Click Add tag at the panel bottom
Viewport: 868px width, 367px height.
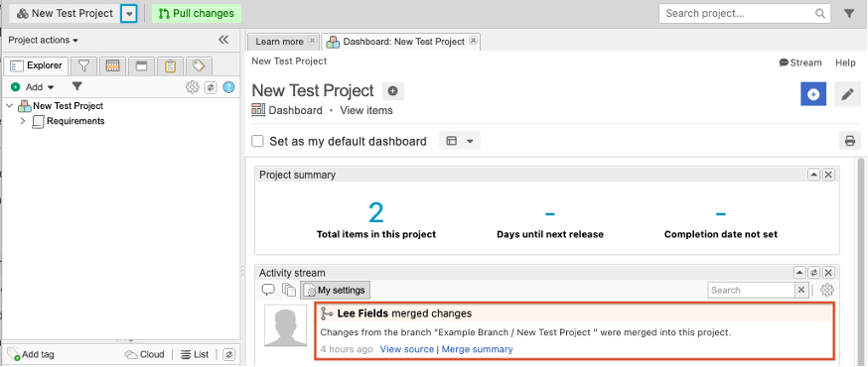[31, 354]
